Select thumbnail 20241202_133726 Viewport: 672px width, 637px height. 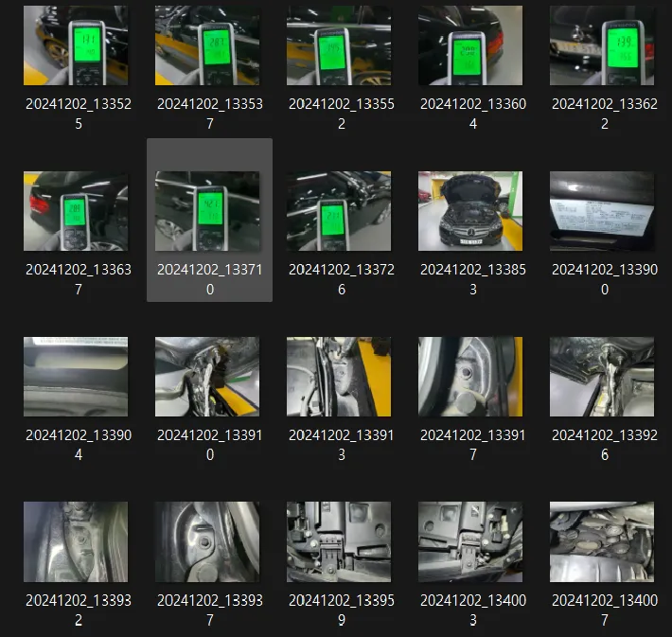(x=339, y=211)
